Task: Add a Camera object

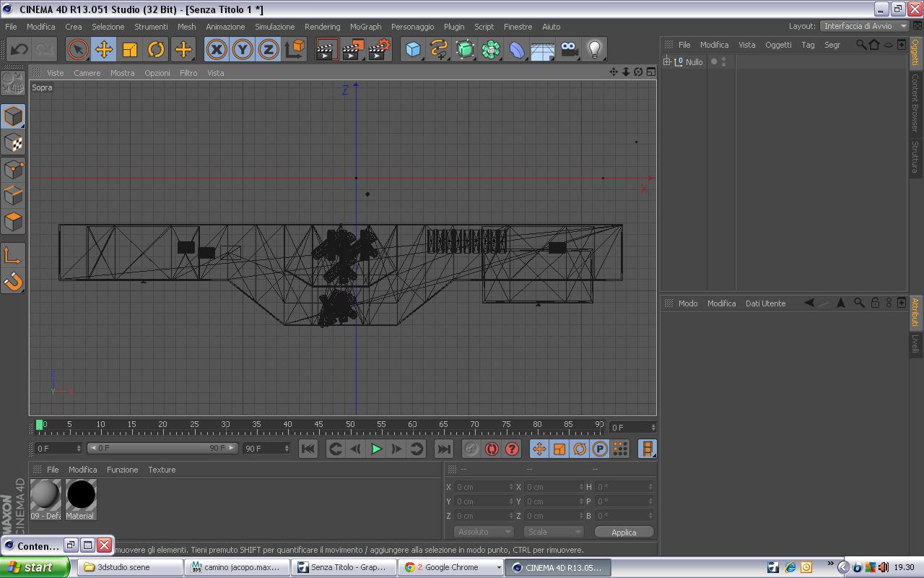Action: tap(569, 50)
